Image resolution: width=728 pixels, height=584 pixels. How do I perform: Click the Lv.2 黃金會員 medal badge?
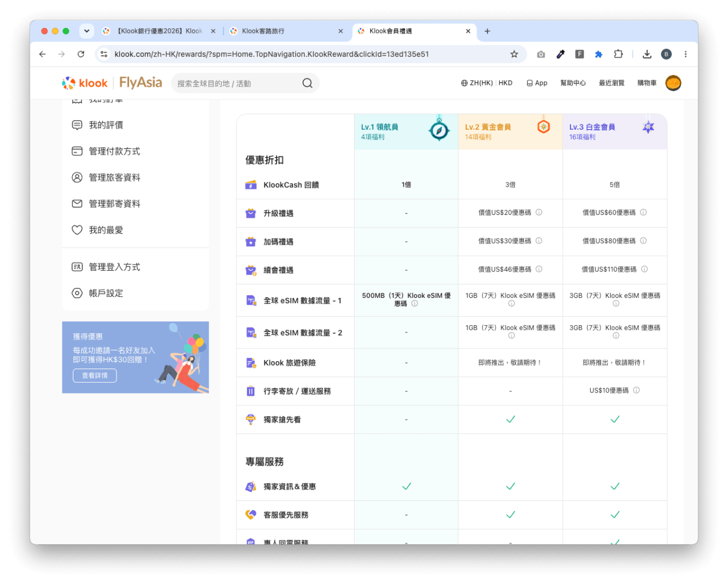(x=544, y=126)
